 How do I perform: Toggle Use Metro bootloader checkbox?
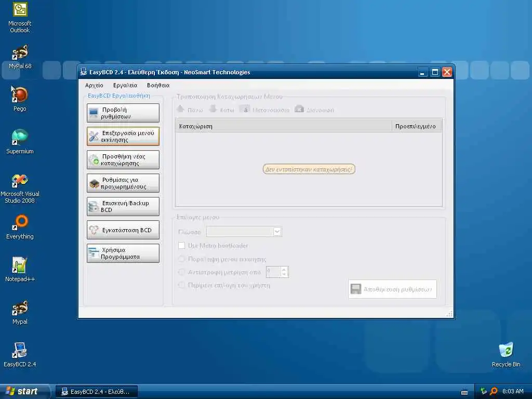[181, 245]
